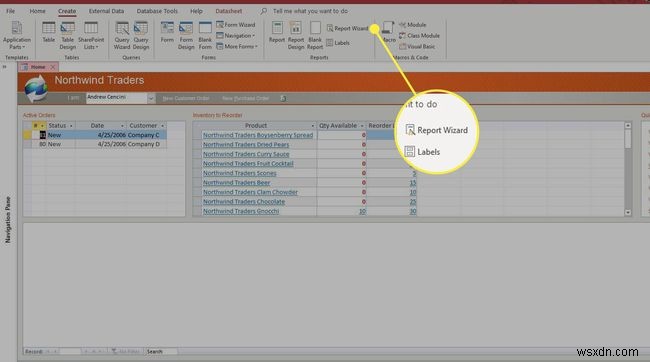
Task: Open the SharePoint Lists menu
Action: 91,36
